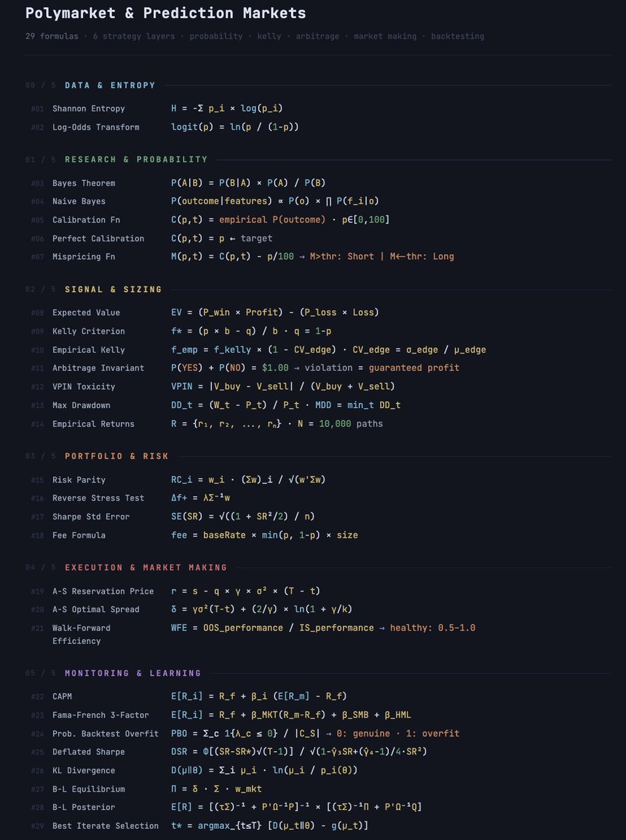Click the VPIN formula with V_buy and V_sell
This screenshot has height=840, width=626.
click(x=283, y=386)
